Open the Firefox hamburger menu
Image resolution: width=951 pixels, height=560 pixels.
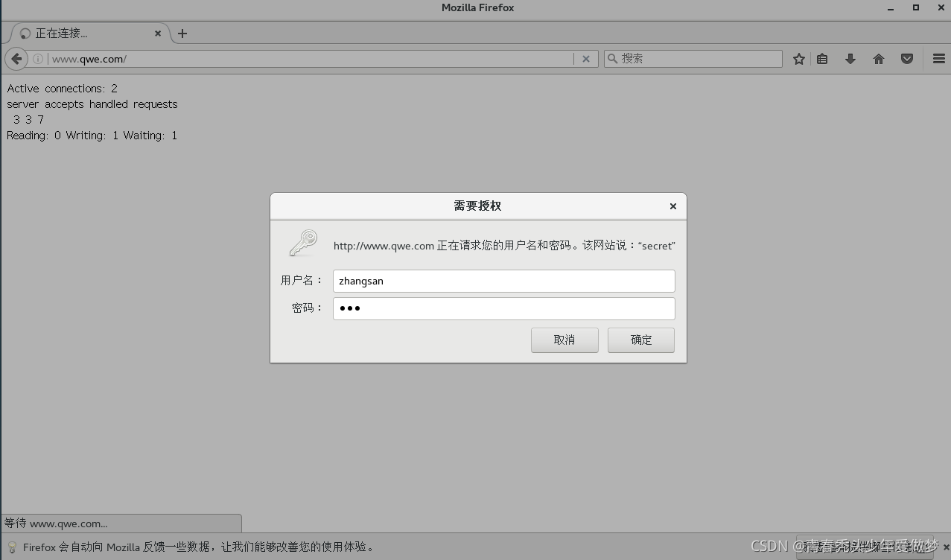[939, 58]
